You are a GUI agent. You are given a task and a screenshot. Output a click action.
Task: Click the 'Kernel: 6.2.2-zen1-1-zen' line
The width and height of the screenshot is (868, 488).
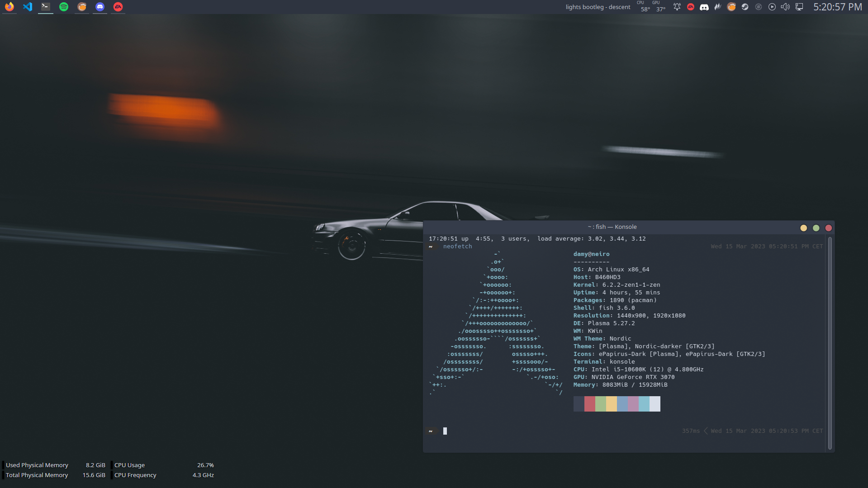617,285
